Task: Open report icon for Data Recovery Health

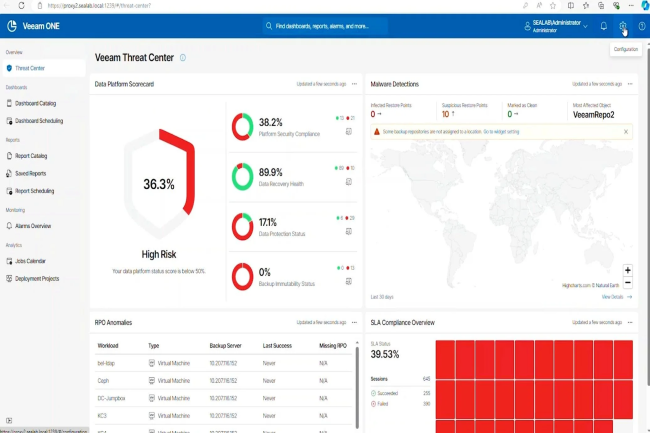Action: 349,181
